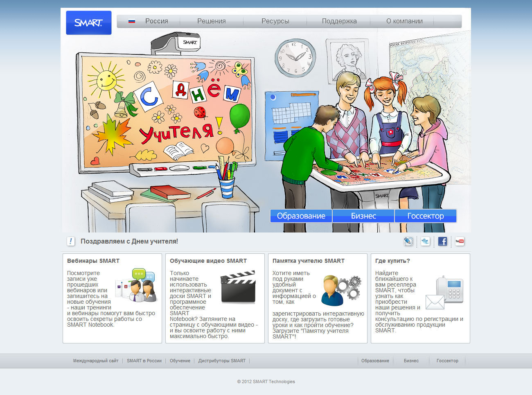Click the SMART logo in the header
The height and width of the screenshot is (395, 532).
pos(89,23)
